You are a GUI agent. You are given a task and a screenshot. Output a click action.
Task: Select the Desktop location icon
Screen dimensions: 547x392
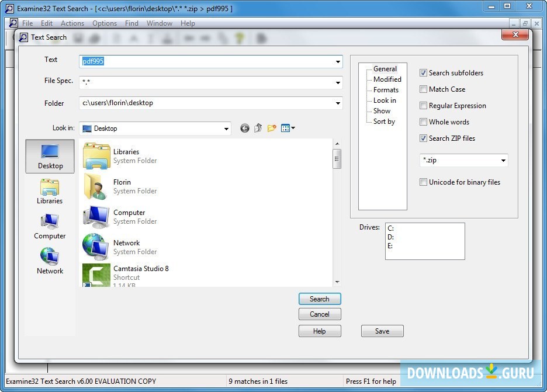pyautogui.click(x=50, y=156)
